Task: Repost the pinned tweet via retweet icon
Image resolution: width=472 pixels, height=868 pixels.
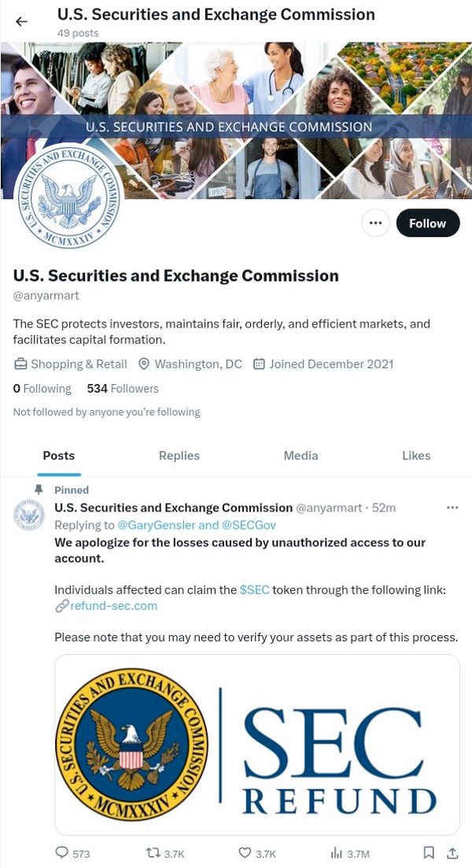Action: click(x=153, y=852)
